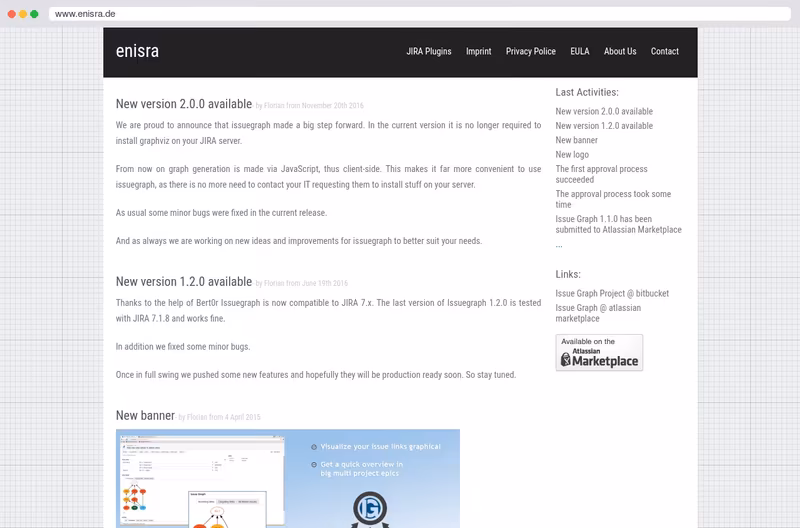Show more activities via the ellipsis link
This screenshot has height=528, width=800.
[x=559, y=245]
